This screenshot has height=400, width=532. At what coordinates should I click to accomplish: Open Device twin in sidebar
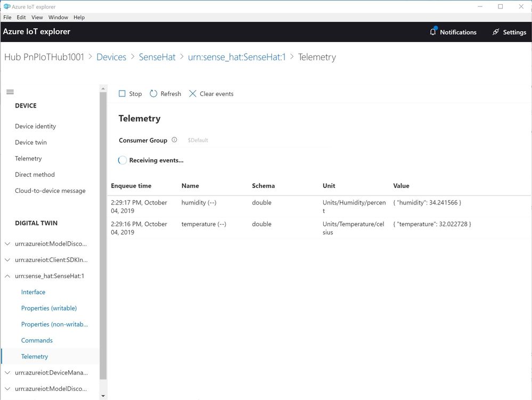point(31,142)
